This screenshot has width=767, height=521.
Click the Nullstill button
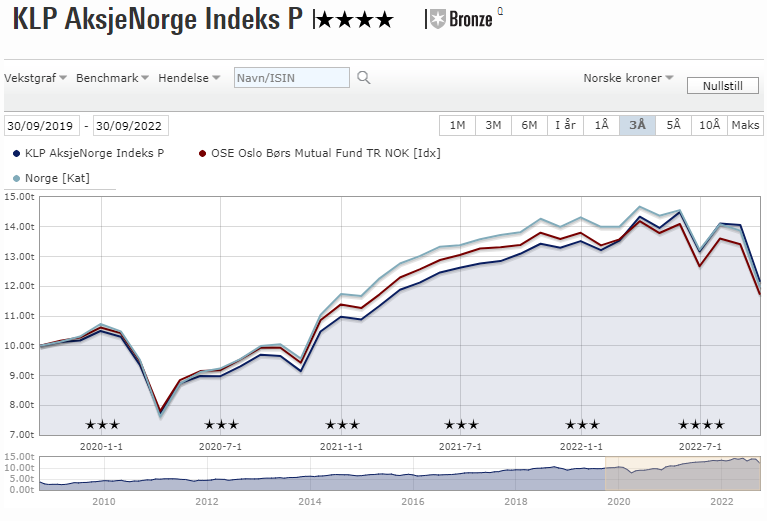(x=722, y=86)
